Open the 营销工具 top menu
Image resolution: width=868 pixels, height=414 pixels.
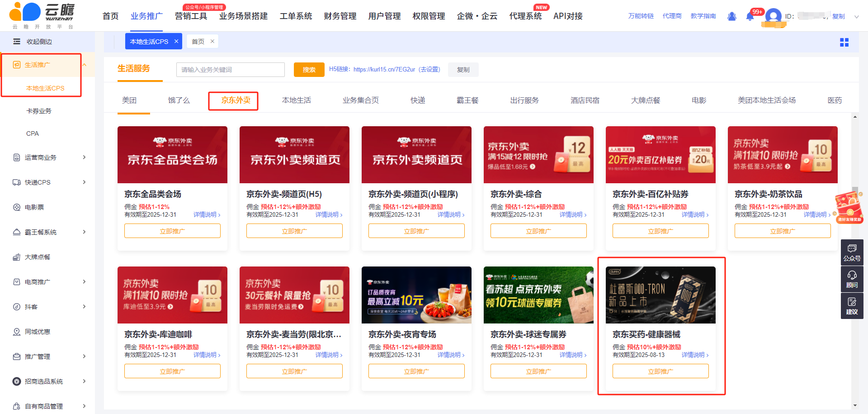point(191,16)
